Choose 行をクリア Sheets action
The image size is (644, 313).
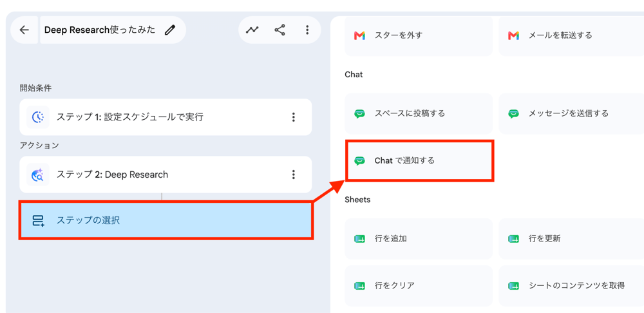click(419, 285)
